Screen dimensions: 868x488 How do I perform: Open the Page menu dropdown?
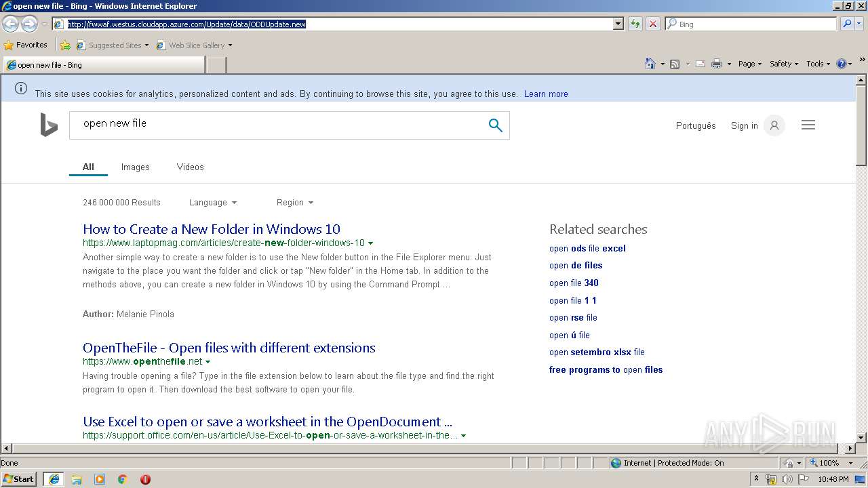pyautogui.click(x=750, y=64)
